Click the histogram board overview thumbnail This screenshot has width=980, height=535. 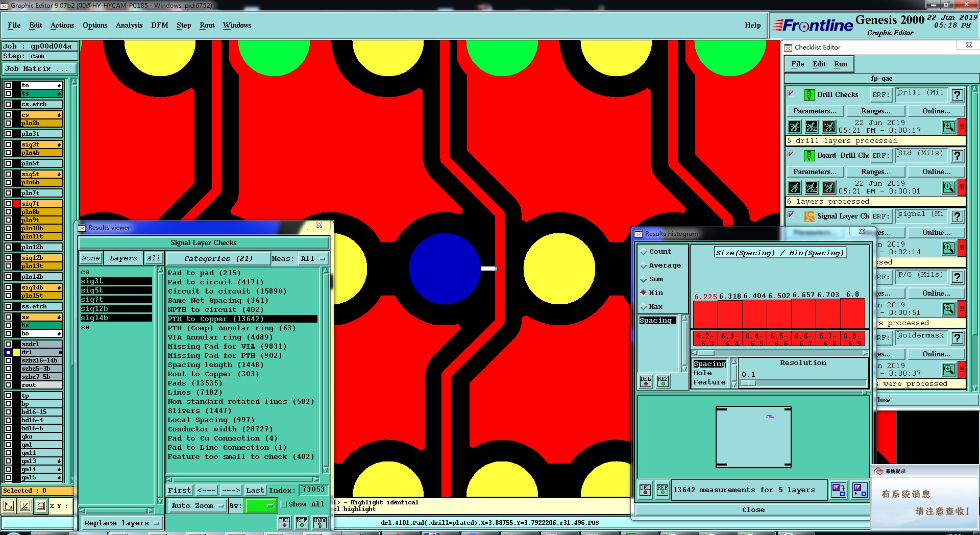[753, 437]
